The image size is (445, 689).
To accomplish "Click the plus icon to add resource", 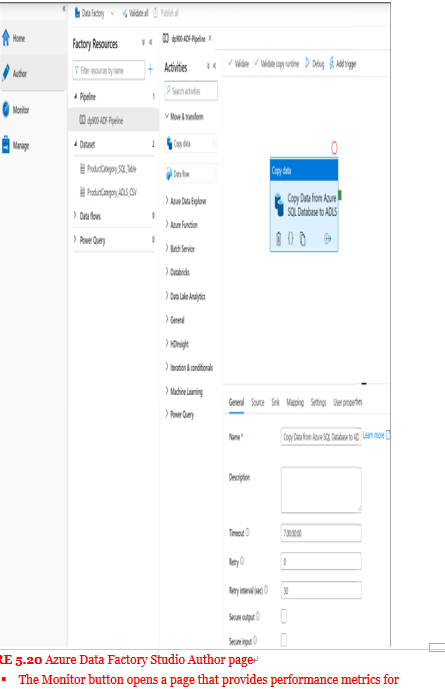I will [150, 69].
